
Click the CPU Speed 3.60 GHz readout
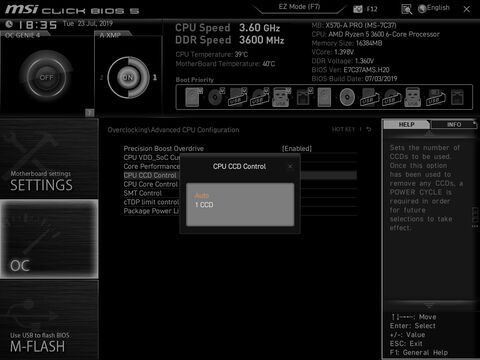point(228,28)
